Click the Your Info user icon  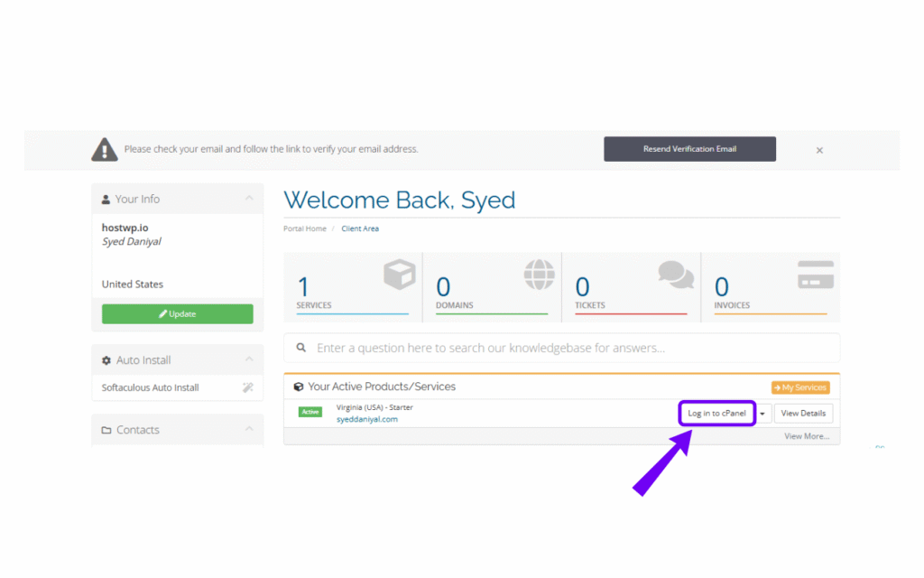[105, 198]
